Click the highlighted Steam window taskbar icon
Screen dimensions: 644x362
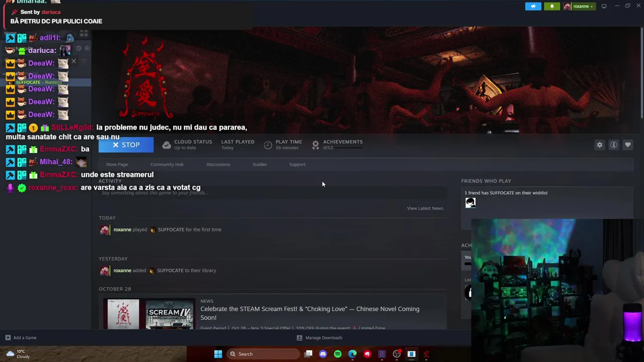[x=412, y=354]
